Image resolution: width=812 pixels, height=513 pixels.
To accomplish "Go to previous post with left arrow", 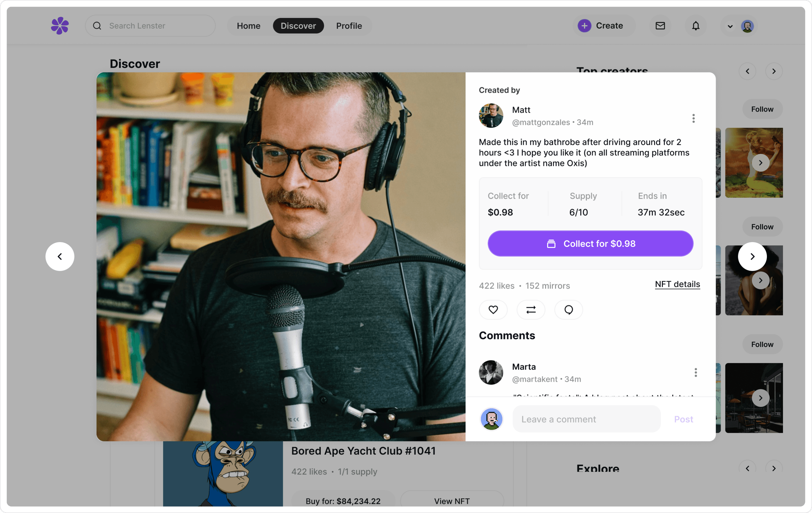I will [60, 256].
